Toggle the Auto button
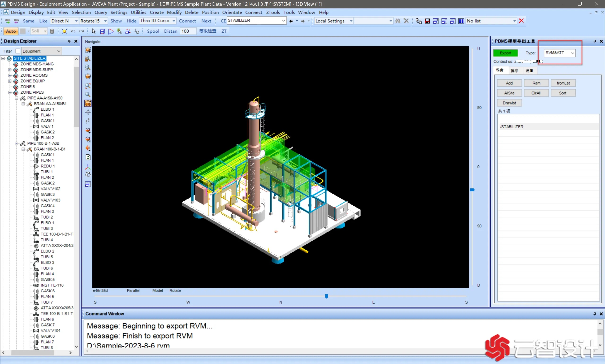 point(11,31)
